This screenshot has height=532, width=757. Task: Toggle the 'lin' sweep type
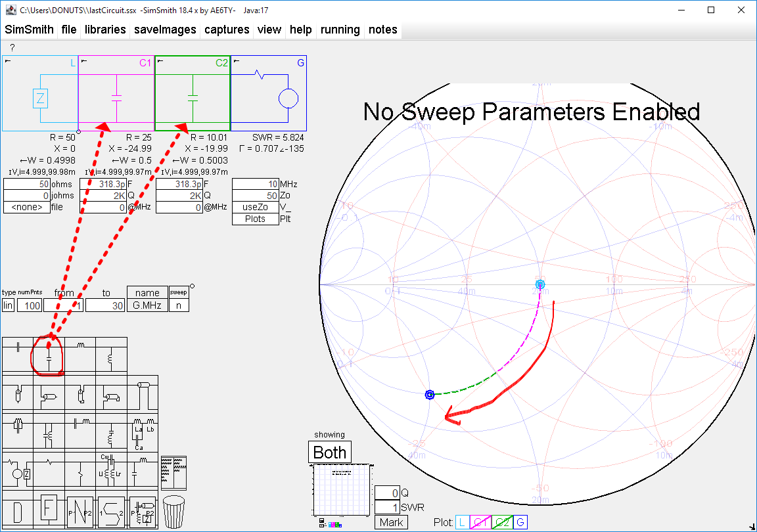pyautogui.click(x=8, y=305)
